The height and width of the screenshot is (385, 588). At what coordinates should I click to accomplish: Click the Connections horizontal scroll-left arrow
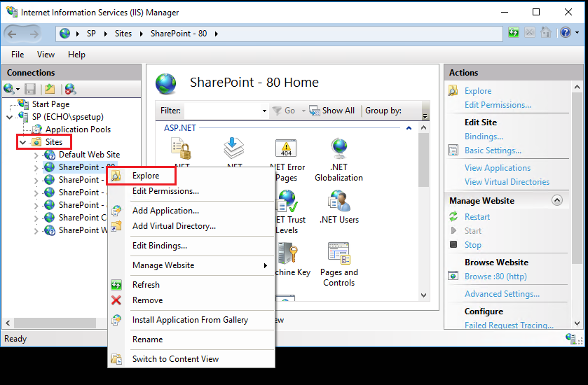(x=8, y=323)
